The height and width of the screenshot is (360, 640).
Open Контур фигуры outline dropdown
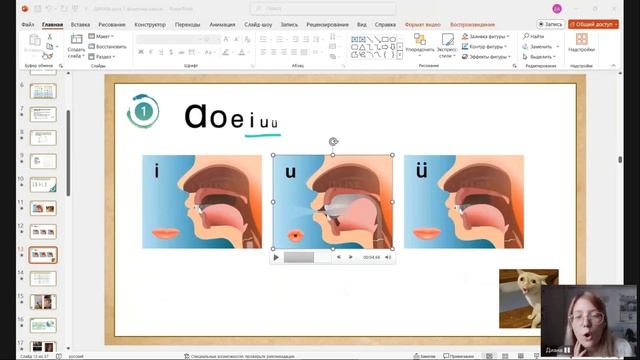(484, 47)
